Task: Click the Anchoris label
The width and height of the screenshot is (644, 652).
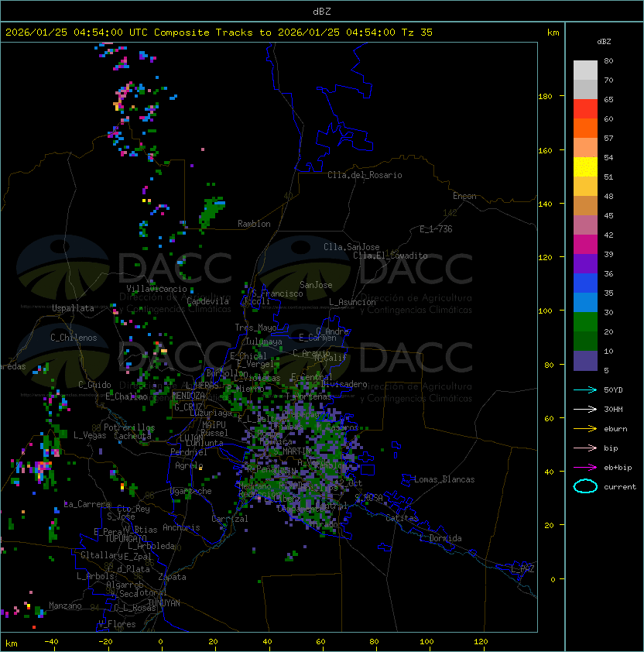Action: (x=181, y=527)
